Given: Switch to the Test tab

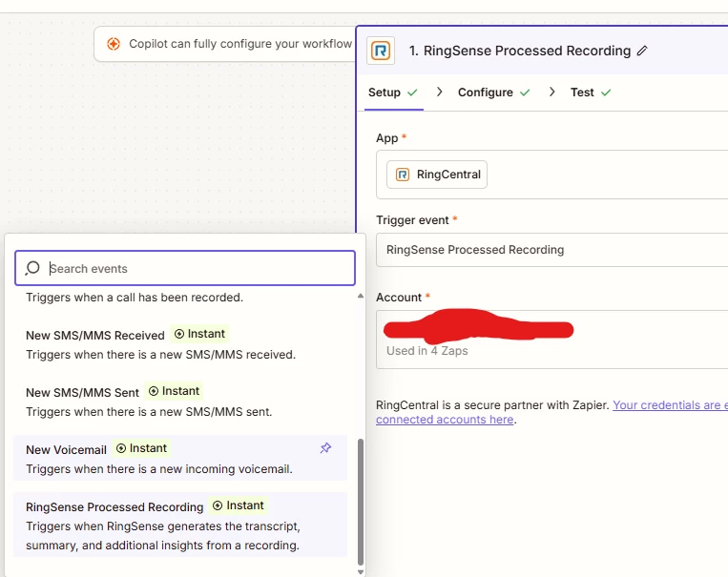Looking at the screenshot, I should (x=591, y=93).
